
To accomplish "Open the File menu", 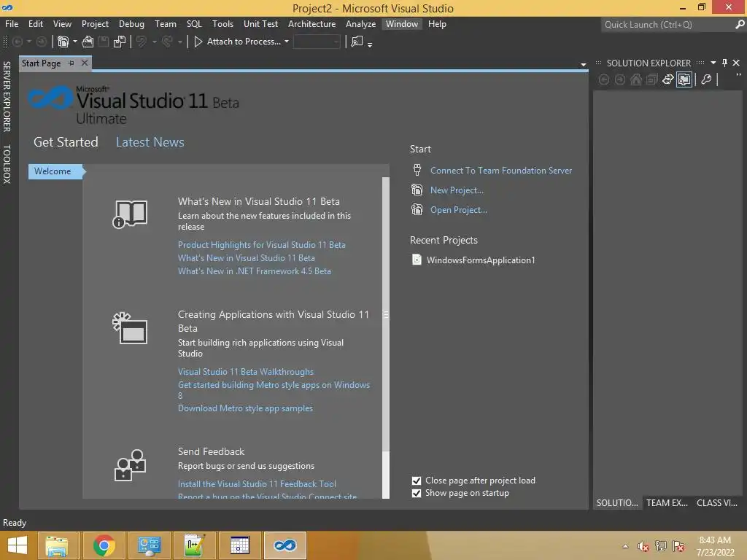I will pyautogui.click(x=12, y=24).
